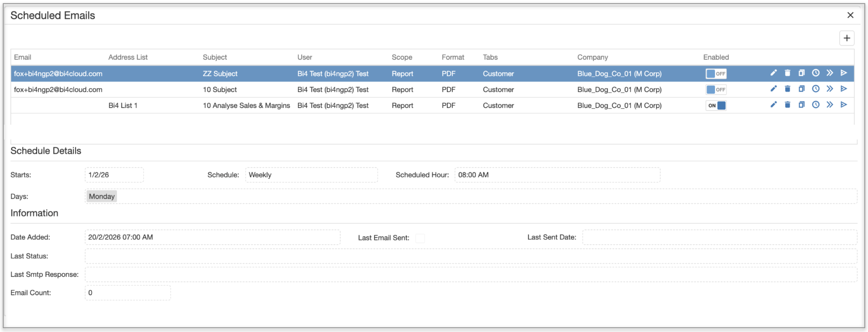The height and width of the screenshot is (332, 868).
Task: Copy the 10 Analyse Sales & Margins email
Action: [802, 105]
